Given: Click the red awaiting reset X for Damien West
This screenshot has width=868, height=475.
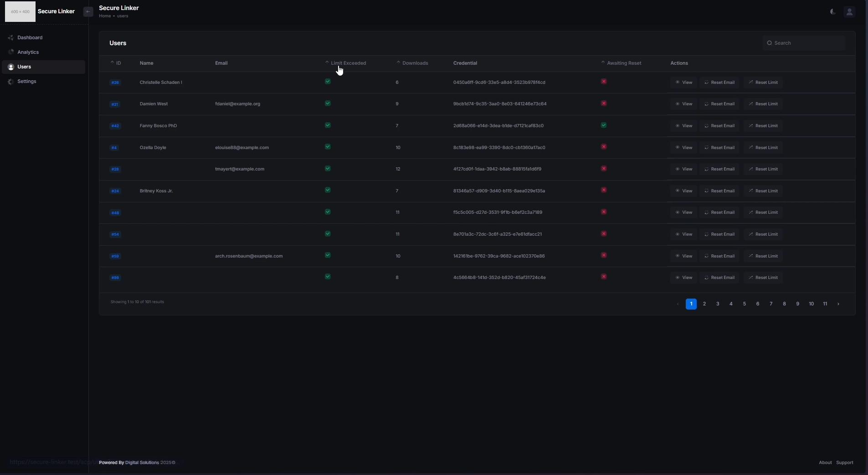Looking at the screenshot, I should [603, 103].
